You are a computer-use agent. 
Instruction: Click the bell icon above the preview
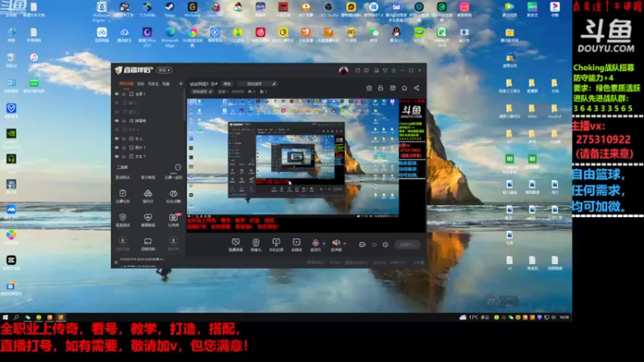pyautogui.click(x=404, y=88)
